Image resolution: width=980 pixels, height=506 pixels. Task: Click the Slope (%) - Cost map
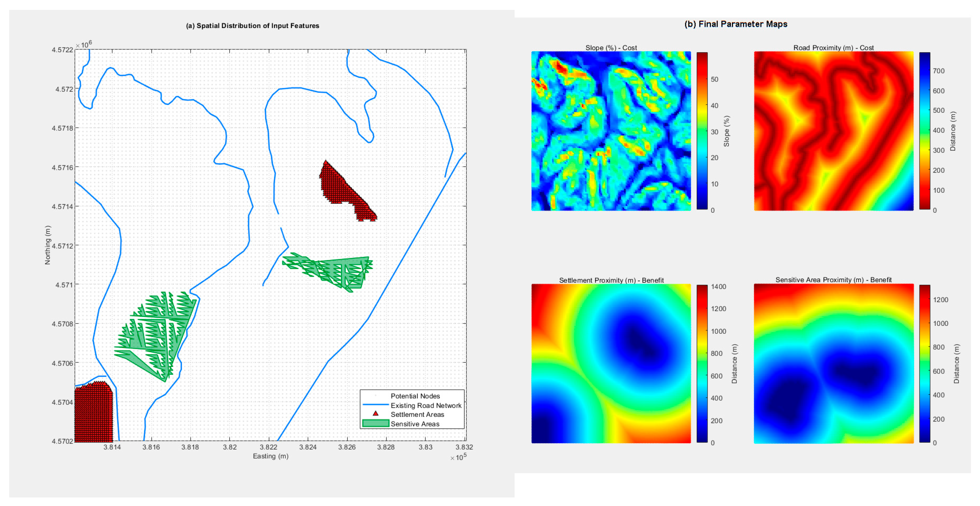coord(611,131)
